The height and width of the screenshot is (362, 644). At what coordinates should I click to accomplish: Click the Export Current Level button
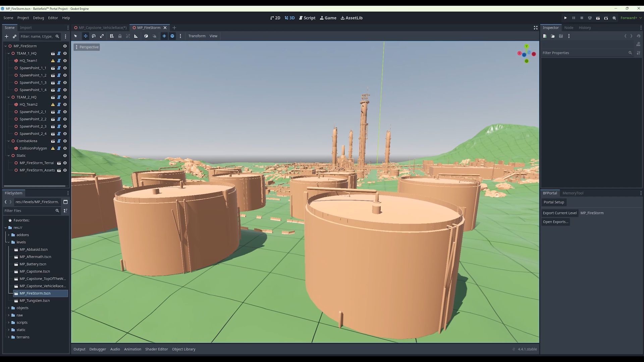[559, 213]
